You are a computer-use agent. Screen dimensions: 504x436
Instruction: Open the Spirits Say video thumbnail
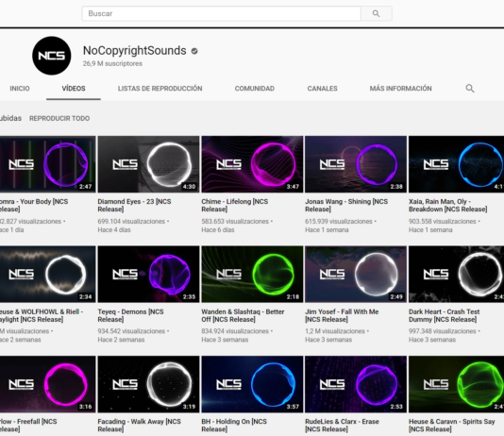[x=457, y=384]
